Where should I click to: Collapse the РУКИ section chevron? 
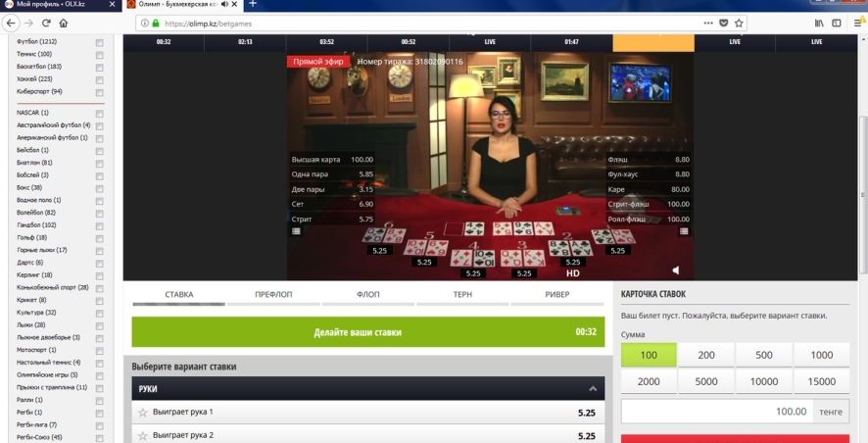coord(593,389)
